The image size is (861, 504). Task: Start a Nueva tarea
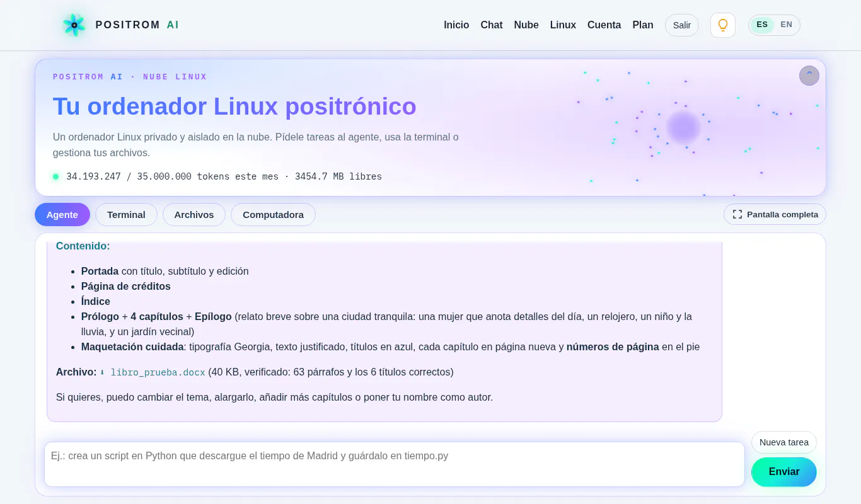[x=784, y=442]
